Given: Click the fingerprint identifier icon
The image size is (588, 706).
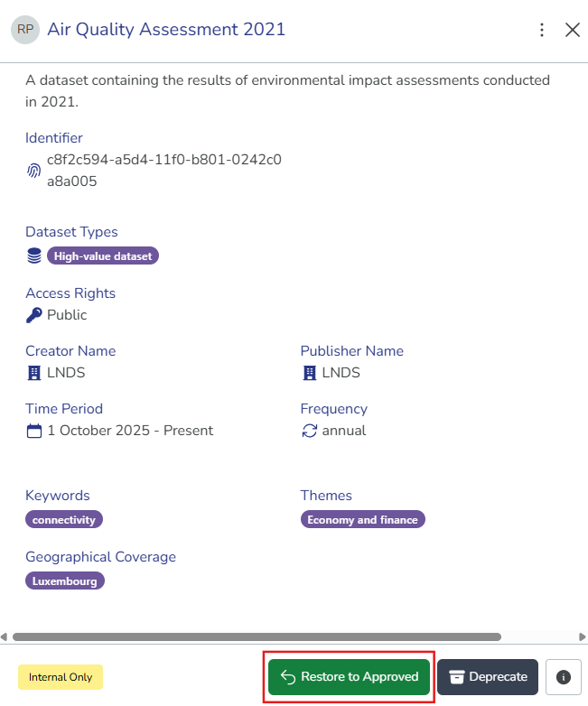Looking at the screenshot, I should 33,171.
